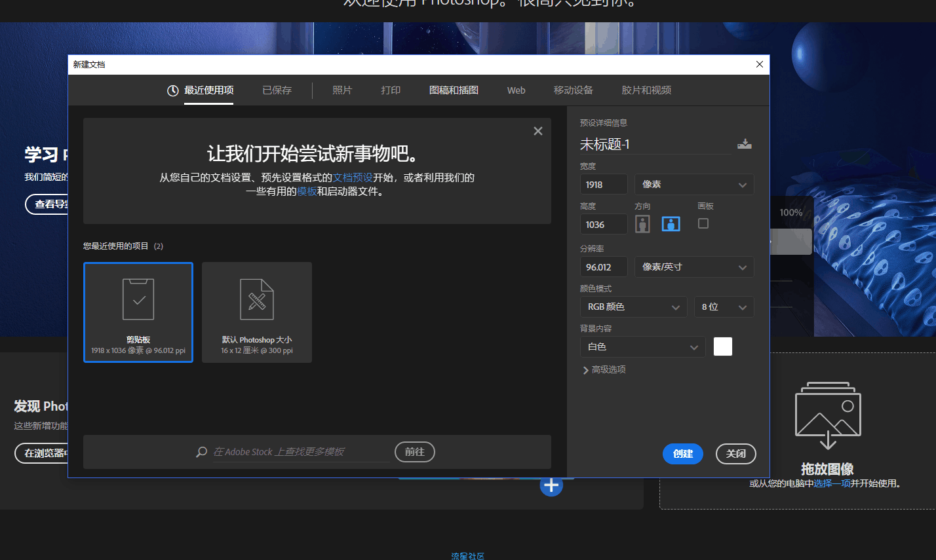Click the height field showing 1036
This screenshot has height=560, width=936.
pos(604,225)
